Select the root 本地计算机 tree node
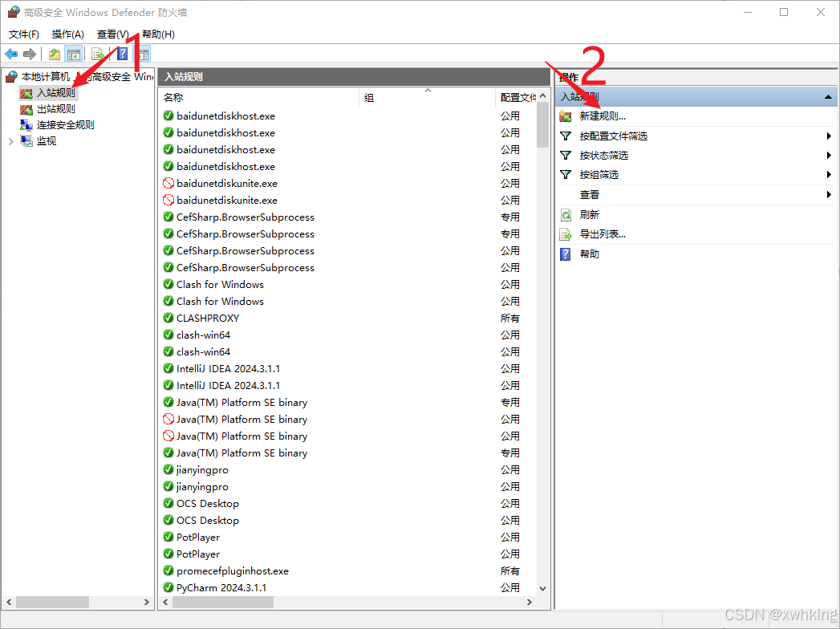The height and width of the screenshot is (629, 840). click(x=87, y=76)
